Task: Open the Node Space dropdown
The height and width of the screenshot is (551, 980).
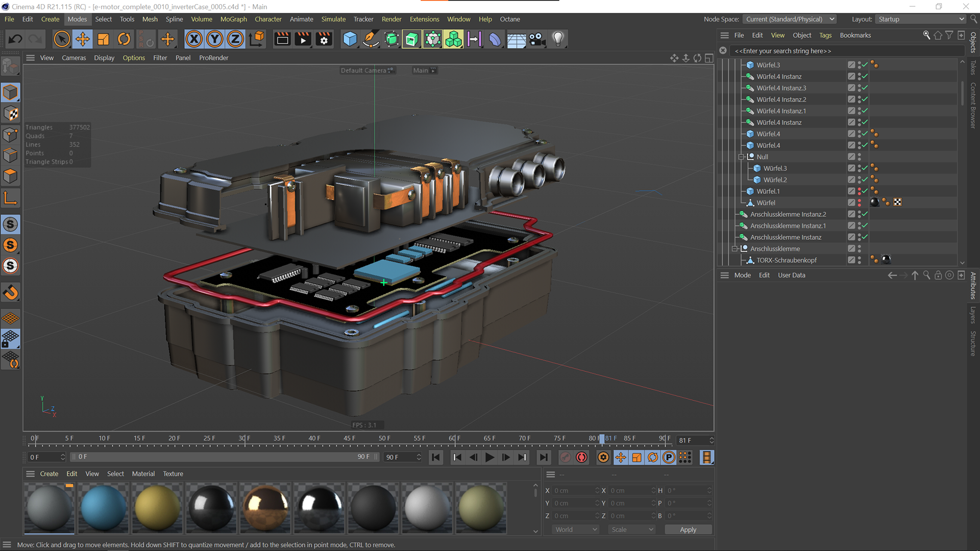Action: pyautogui.click(x=790, y=19)
